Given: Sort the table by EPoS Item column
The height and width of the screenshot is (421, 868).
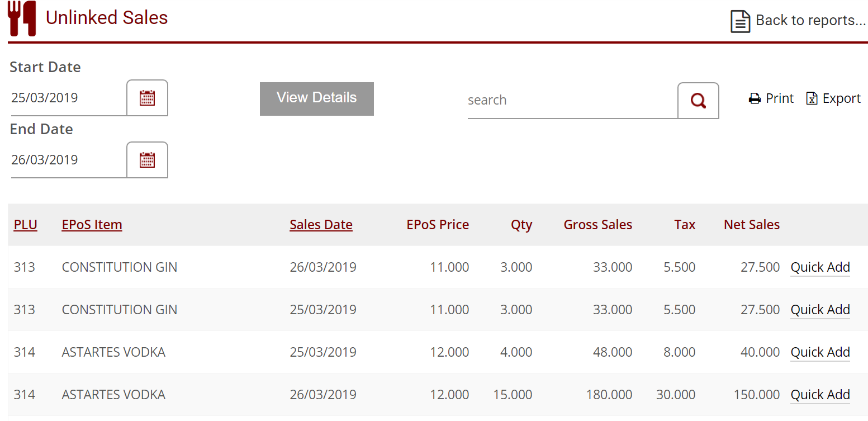Looking at the screenshot, I should tap(92, 224).
